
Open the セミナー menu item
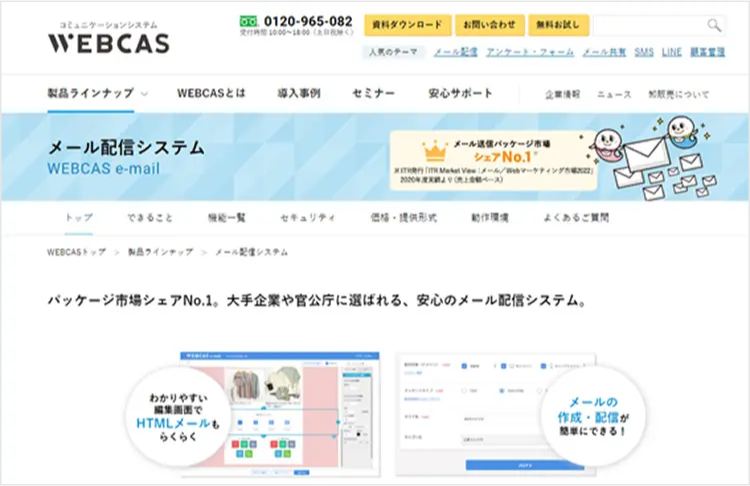374,93
